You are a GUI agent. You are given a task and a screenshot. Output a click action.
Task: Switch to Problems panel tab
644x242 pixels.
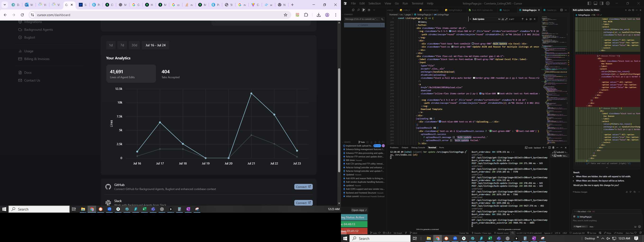click(394, 148)
